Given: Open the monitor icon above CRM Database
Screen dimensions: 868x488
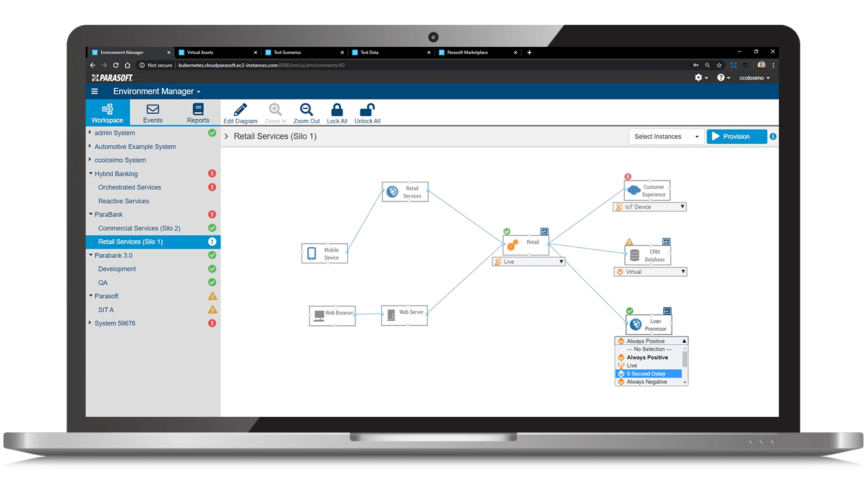Looking at the screenshot, I should [667, 241].
